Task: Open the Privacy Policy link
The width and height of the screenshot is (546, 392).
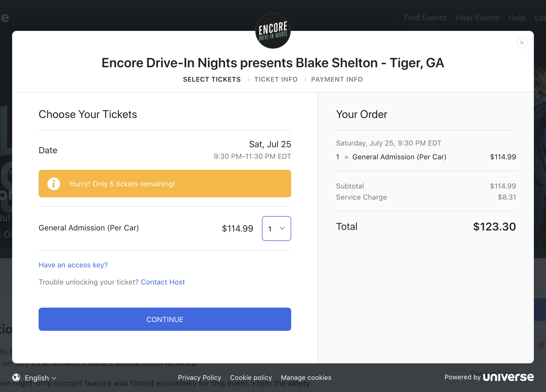Action: coord(199,377)
